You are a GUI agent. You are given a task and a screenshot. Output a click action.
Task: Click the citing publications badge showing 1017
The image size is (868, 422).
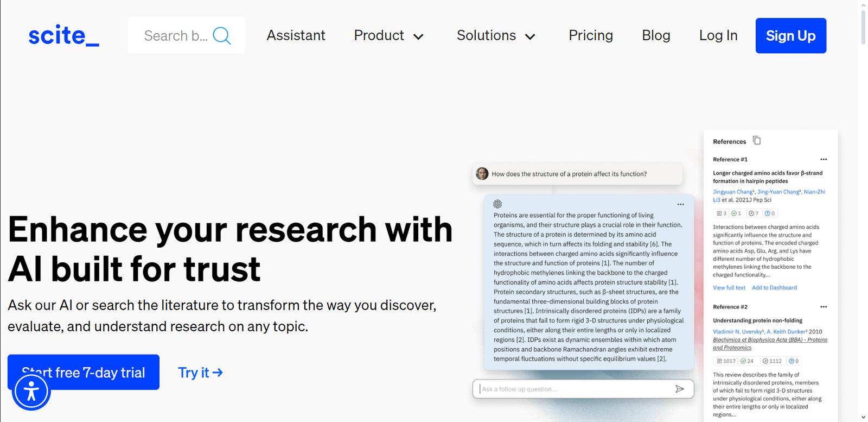[726, 361]
